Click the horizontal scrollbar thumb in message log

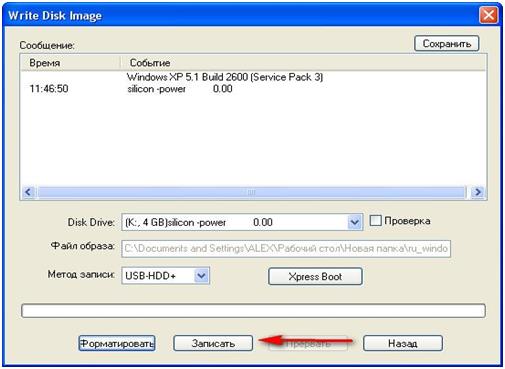[x=251, y=192]
